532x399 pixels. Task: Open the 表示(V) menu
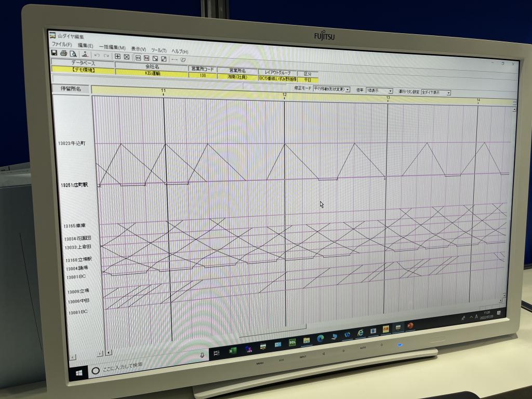(x=138, y=49)
